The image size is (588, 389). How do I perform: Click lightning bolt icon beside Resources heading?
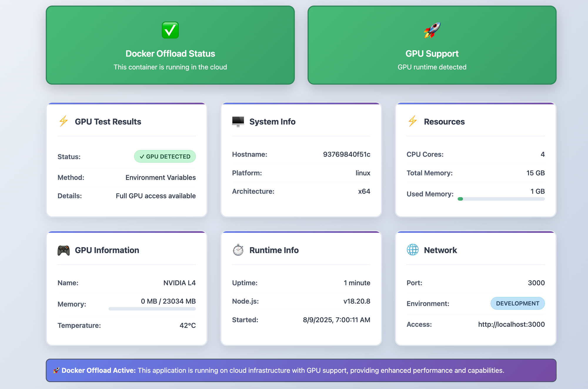pyautogui.click(x=412, y=121)
